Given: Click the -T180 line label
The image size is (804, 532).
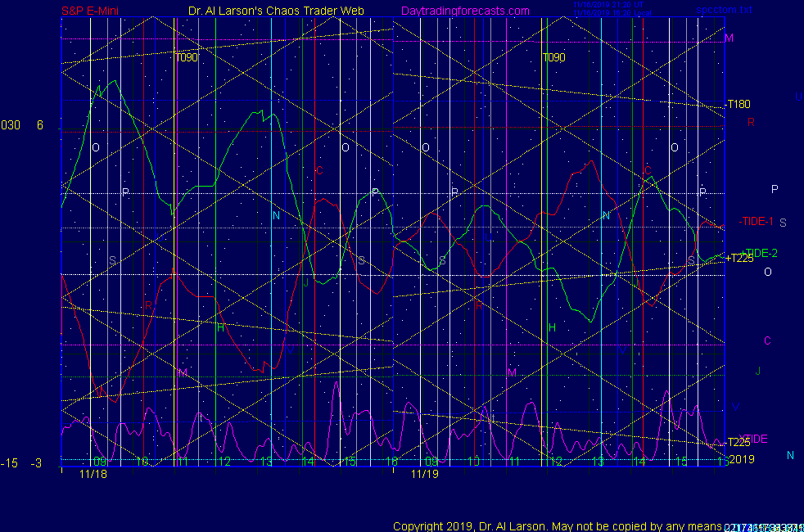Looking at the screenshot, I should click(738, 104).
